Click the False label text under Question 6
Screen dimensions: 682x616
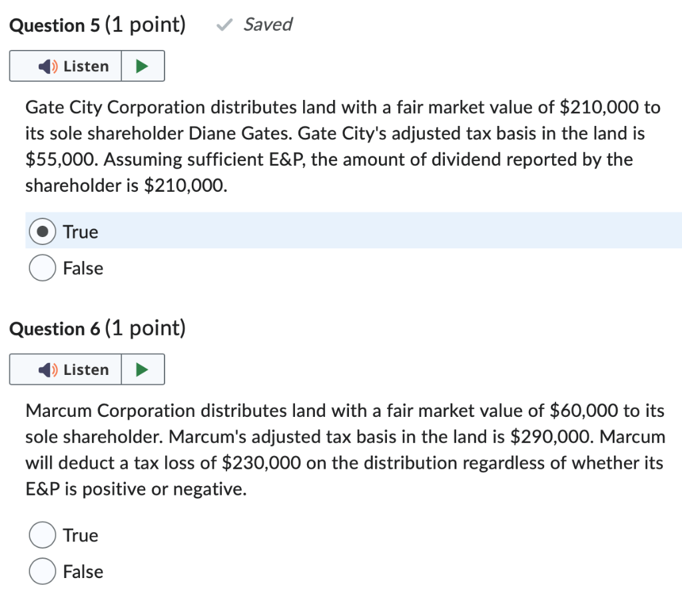point(83,571)
